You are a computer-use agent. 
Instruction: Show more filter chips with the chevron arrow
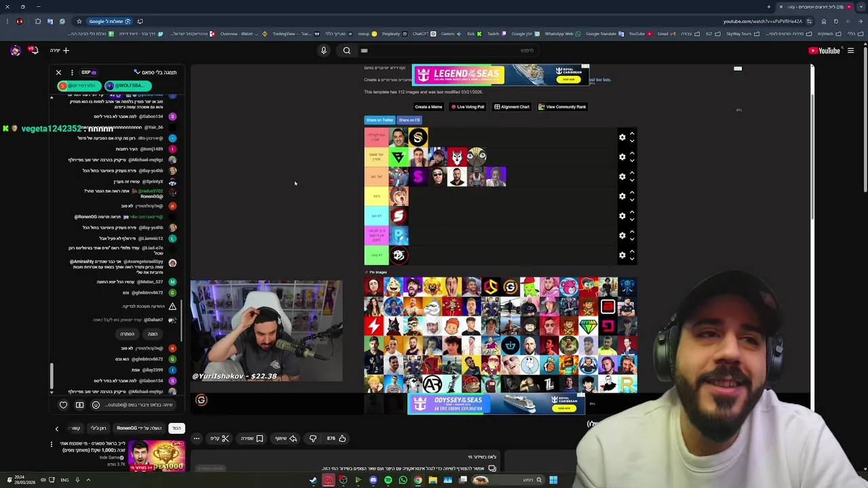tap(57, 428)
